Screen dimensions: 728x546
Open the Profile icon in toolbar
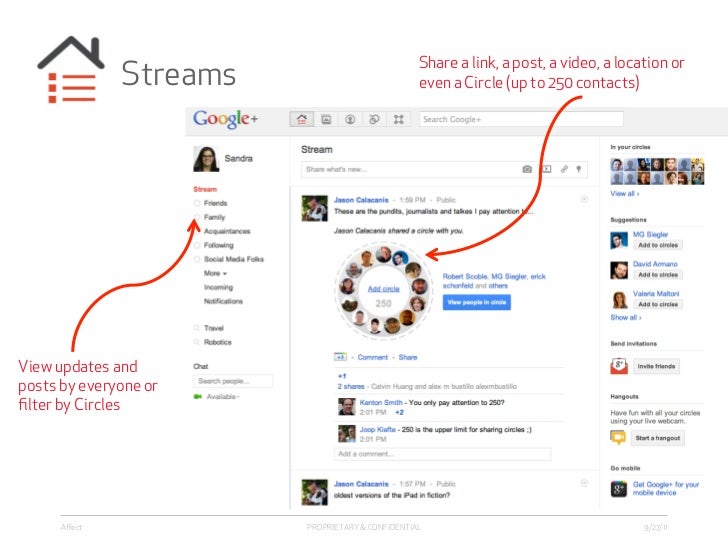[x=350, y=119]
